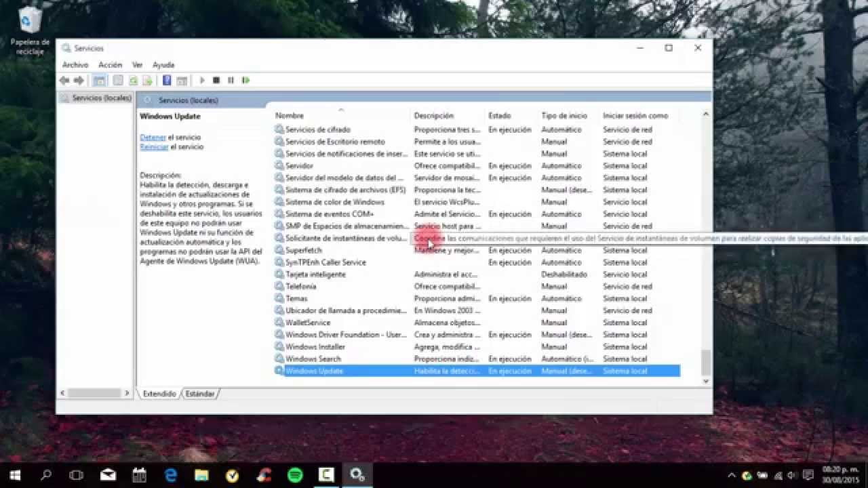Select the Windows Search service
The width and height of the screenshot is (868, 488).
click(x=477, y=359)
